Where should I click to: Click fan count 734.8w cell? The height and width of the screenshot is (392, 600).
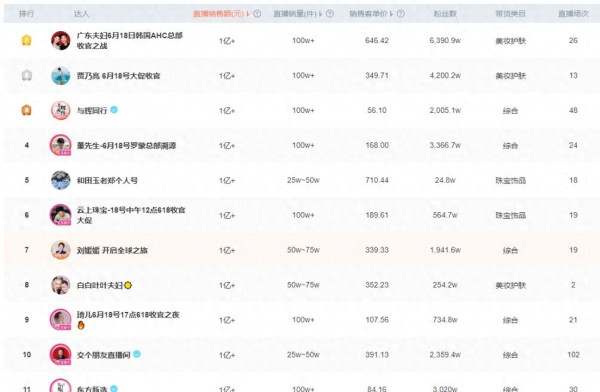click(445, 320)
